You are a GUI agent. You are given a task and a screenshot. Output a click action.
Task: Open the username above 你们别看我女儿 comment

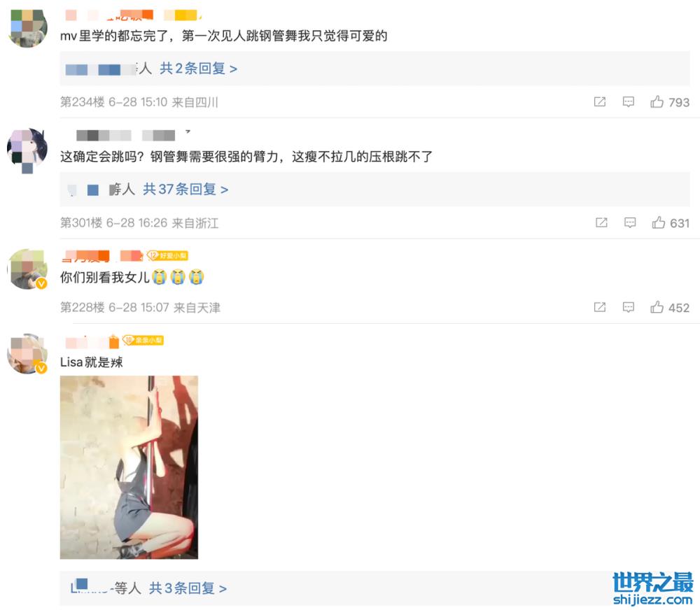coord(102,256)
